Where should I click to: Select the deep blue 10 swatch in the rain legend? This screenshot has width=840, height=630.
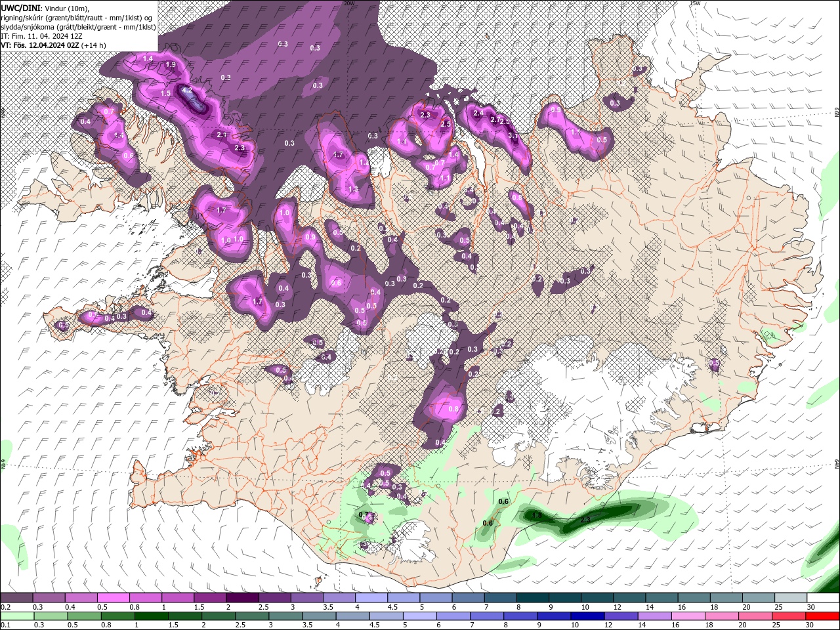(x=587, y=616)
